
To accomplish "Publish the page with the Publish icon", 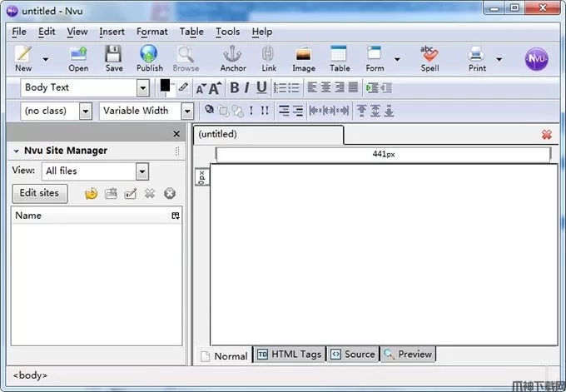I will coord(150,57).
